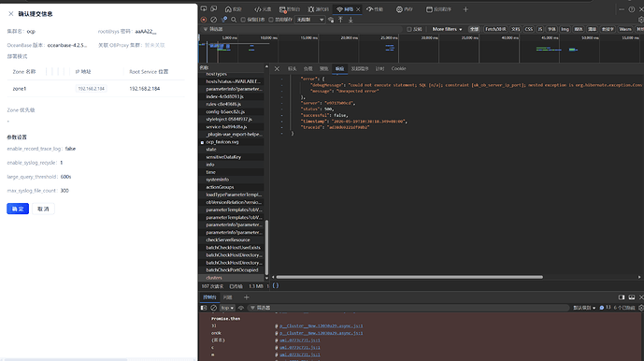Clear the network log
The image size is (644, 361).
[x=213, y=20]
